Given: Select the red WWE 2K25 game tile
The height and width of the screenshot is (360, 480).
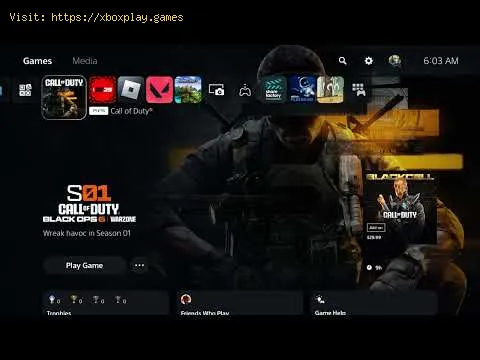Looking at the screenshot, I should click(x=102, y=90).
